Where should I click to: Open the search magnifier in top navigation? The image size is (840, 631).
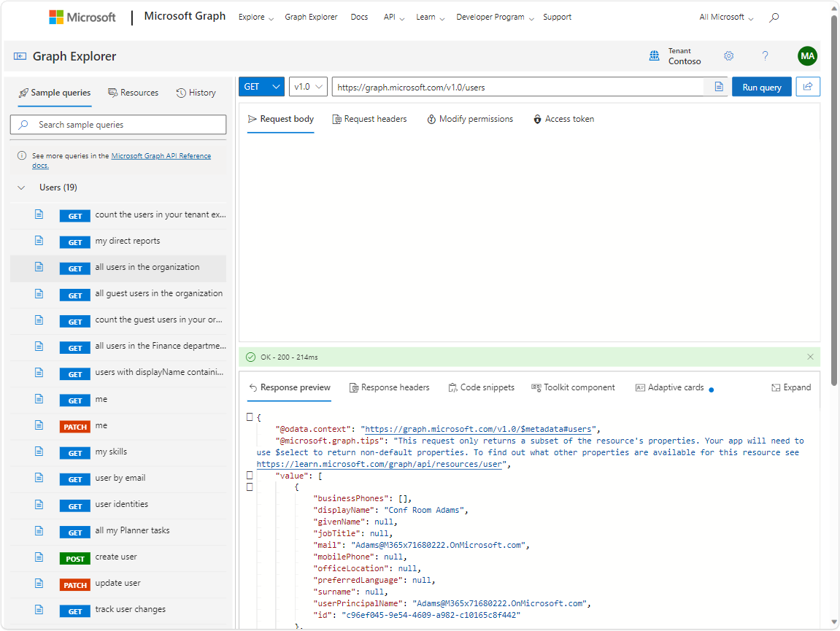[774, 17]
